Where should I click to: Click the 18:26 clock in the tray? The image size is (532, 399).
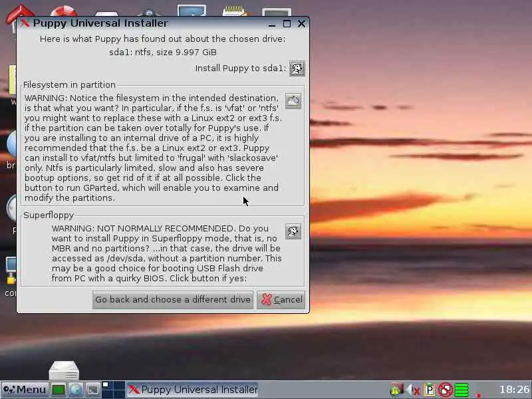[x=514, y=390]
